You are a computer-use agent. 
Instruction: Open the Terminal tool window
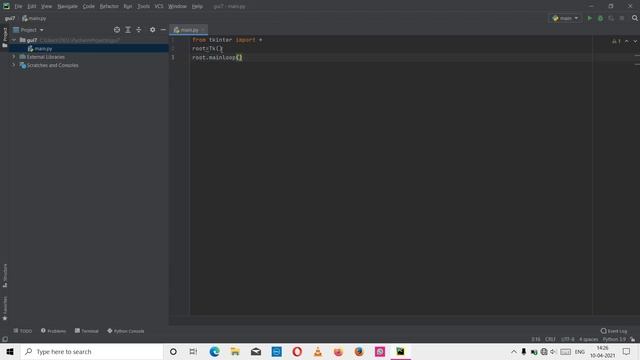(87, 331)
